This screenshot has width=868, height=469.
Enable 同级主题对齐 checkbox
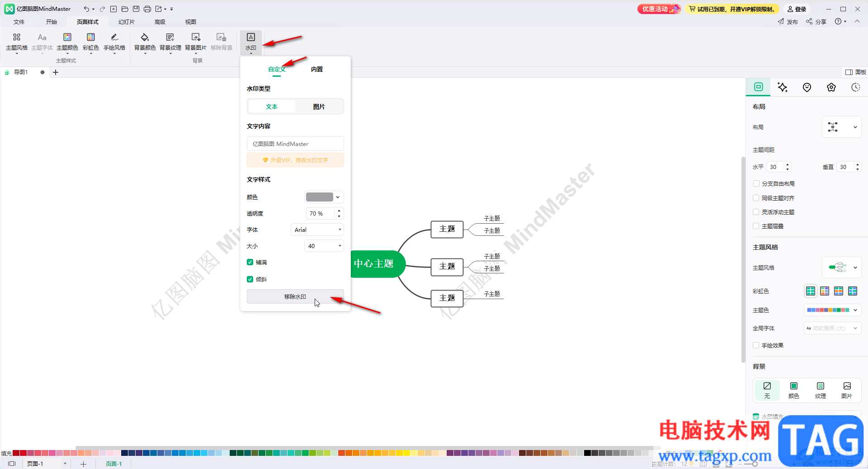point(756,198)
